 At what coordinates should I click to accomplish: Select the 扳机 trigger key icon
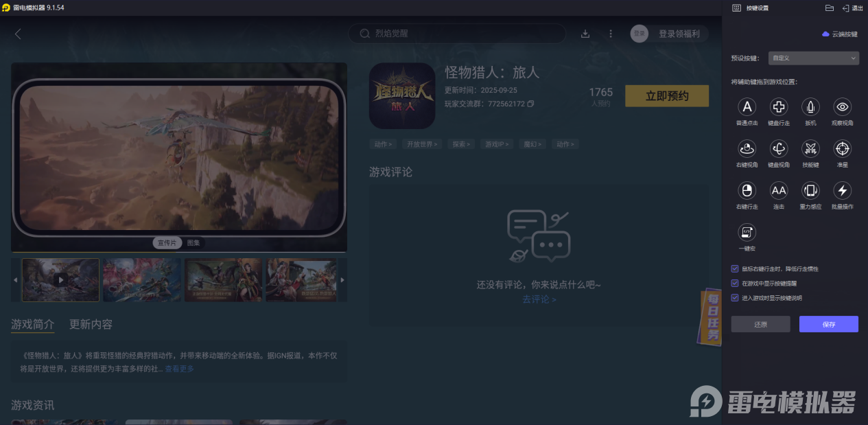810,106
